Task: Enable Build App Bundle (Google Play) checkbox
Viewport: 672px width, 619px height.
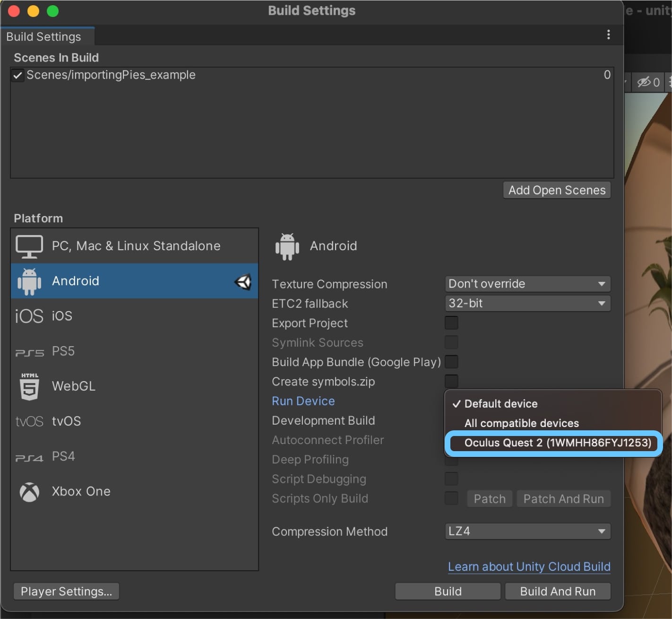Action: pyautogui.click(x=451, y=362)
